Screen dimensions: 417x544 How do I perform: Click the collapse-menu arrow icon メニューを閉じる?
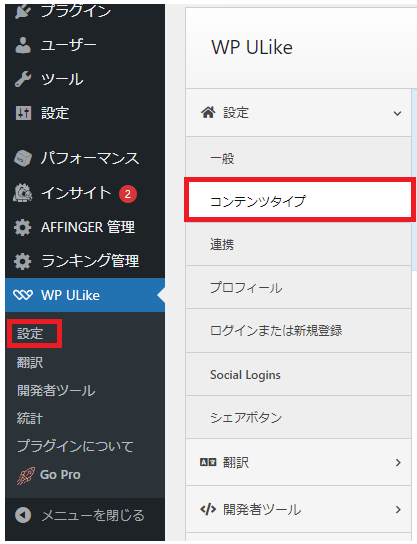pyautogui.click(x=23, y=515)
